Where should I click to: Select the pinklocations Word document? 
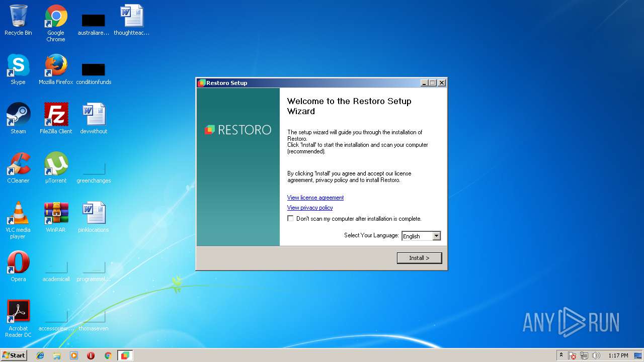pos(94,217)
